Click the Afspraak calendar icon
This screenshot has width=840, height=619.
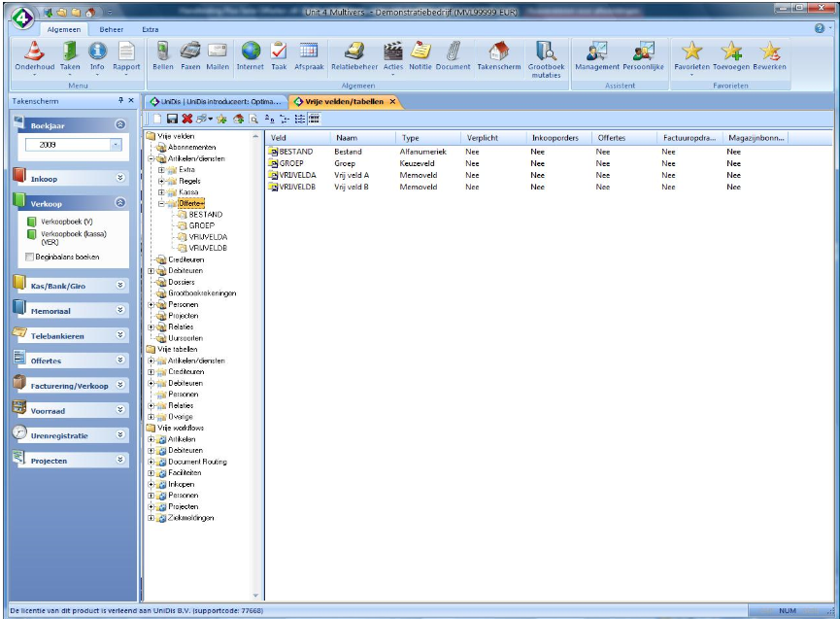point(309,52)
